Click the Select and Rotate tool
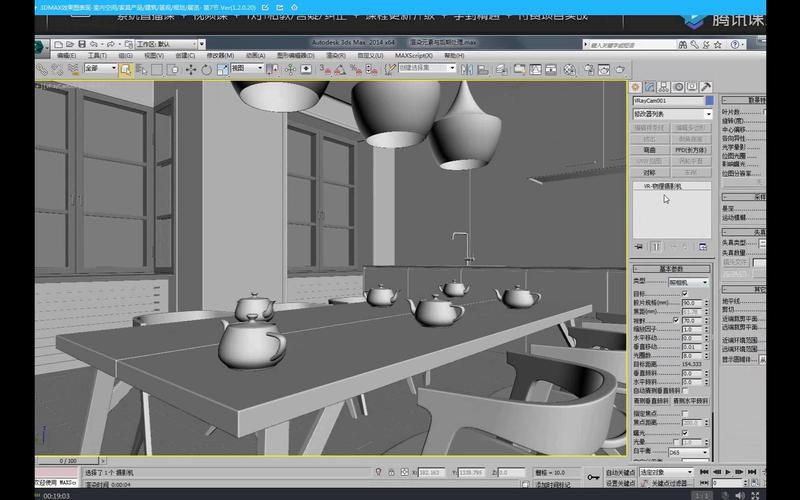 click(206, 69)
